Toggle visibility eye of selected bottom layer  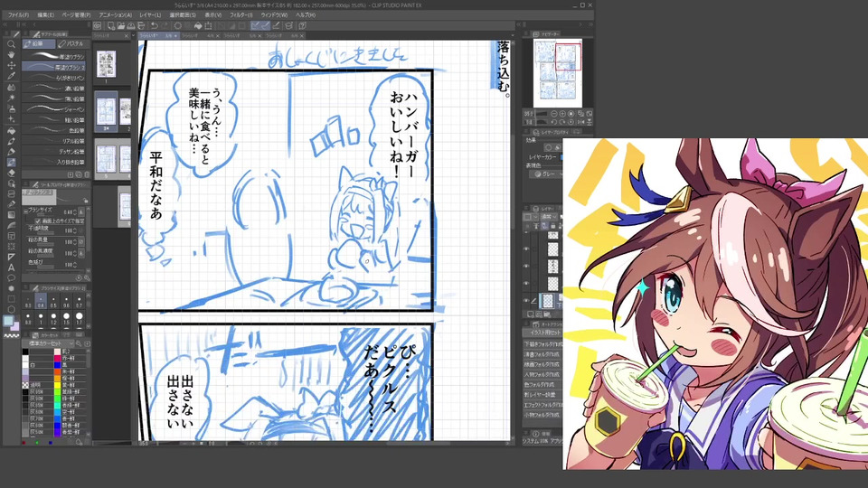tap(526, 300)
